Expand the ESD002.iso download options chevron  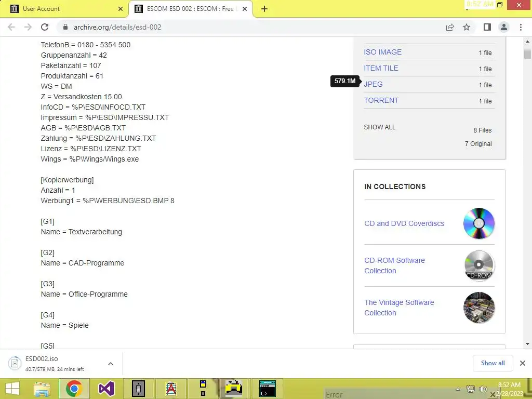pos(111,364)
